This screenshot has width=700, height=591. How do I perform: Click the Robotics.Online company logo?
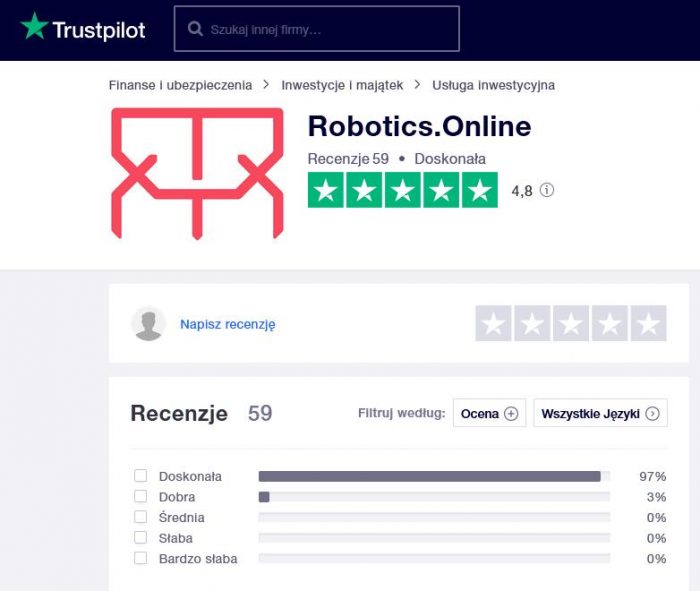pos(197,174)
